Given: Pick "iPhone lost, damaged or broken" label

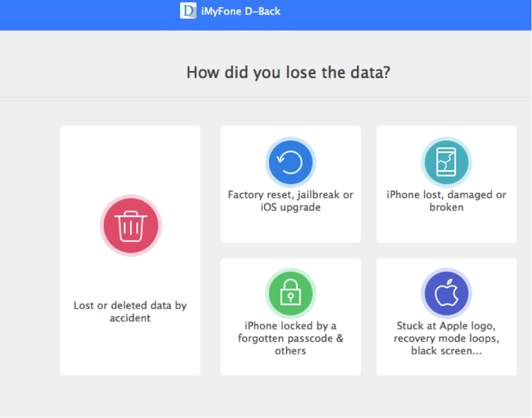Looking at the screenshot, I should tap(446, 201).
